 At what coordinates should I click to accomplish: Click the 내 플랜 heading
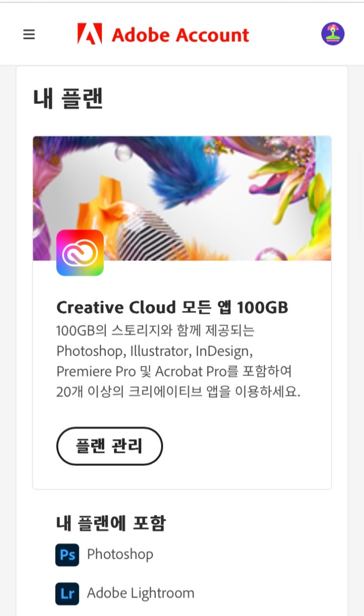pos(68,98)
